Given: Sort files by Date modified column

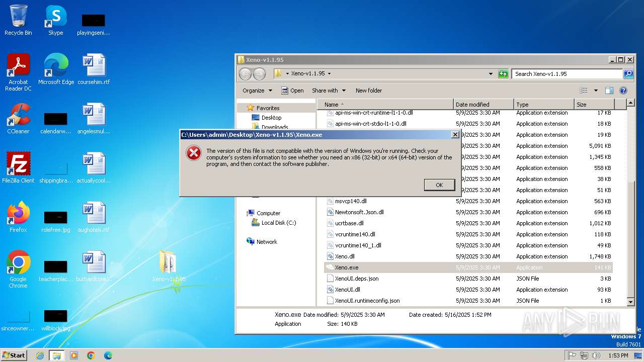Looking at the screenshot, I should coord(484,105).
